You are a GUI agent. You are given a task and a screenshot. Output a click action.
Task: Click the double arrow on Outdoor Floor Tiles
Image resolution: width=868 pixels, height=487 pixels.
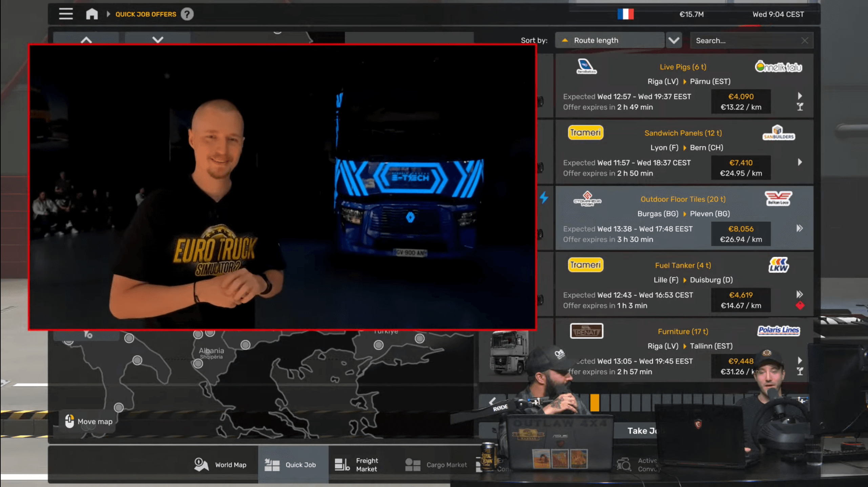coord(800,228)
